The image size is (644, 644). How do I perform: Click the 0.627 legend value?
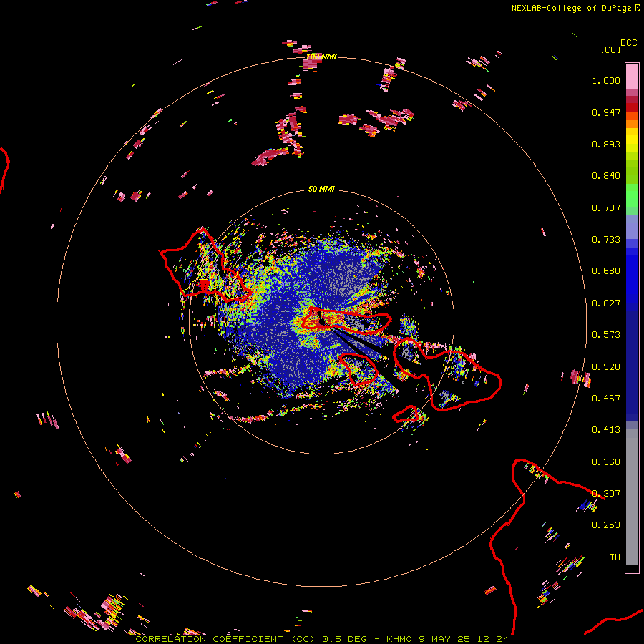pos(606,303)
